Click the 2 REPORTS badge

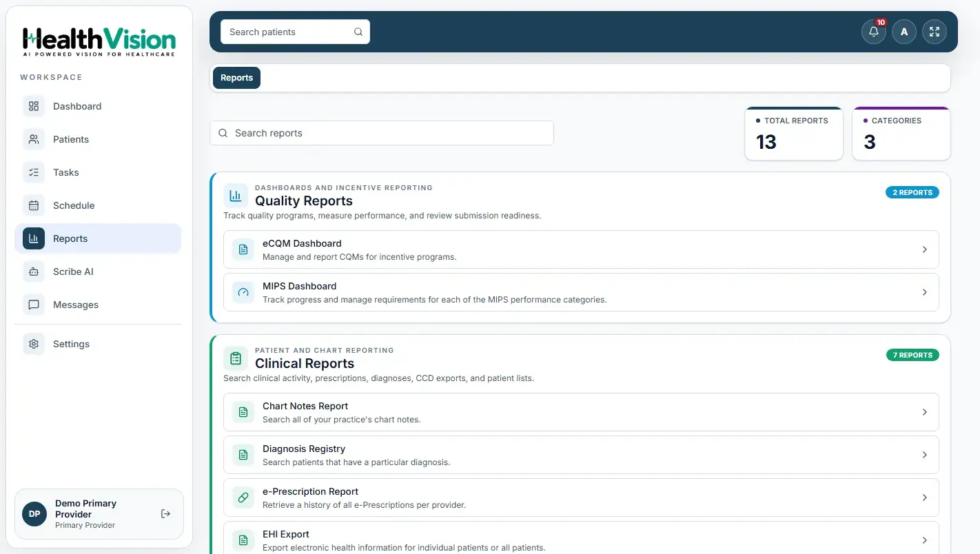click(x=912, y=192)
